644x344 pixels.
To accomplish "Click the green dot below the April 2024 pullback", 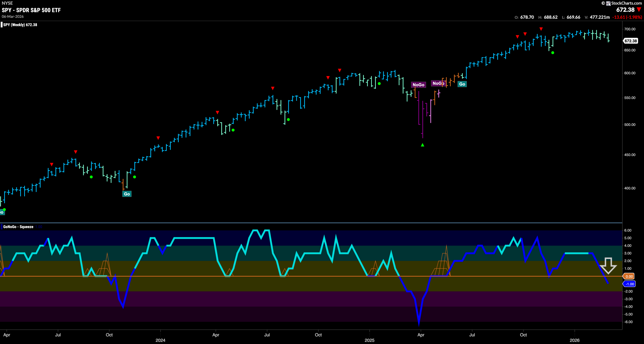I will click(x=233, y=130).
